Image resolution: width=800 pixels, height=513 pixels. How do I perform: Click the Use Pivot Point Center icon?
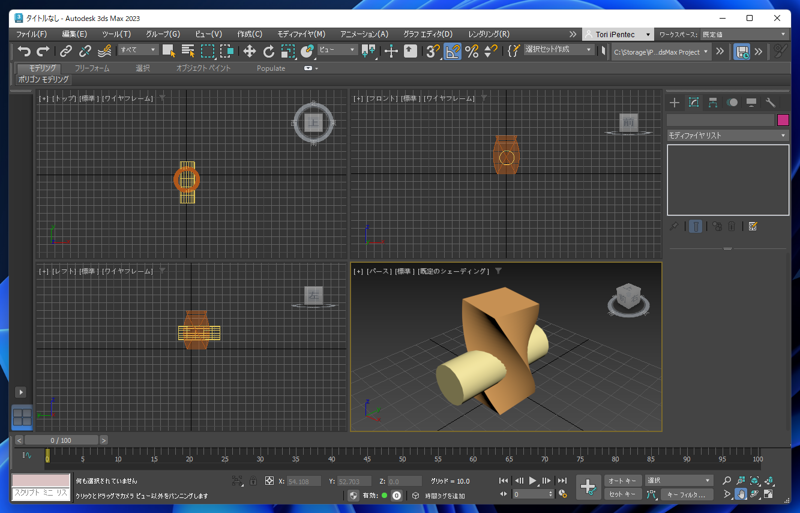pos(368,51)
